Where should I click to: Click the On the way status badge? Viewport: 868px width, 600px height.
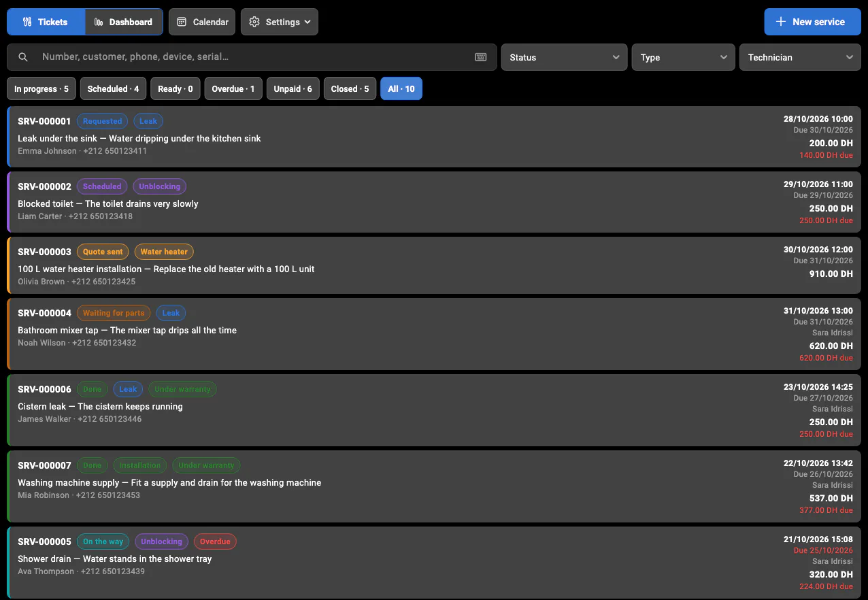pos(103,541)
